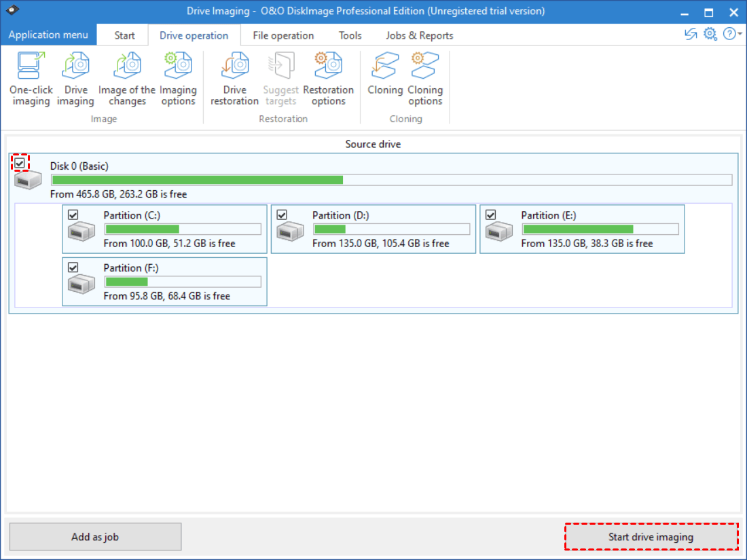Uncheck the Partition (E:) checkbox
This screenshot has height=560, width=747.
491,214
